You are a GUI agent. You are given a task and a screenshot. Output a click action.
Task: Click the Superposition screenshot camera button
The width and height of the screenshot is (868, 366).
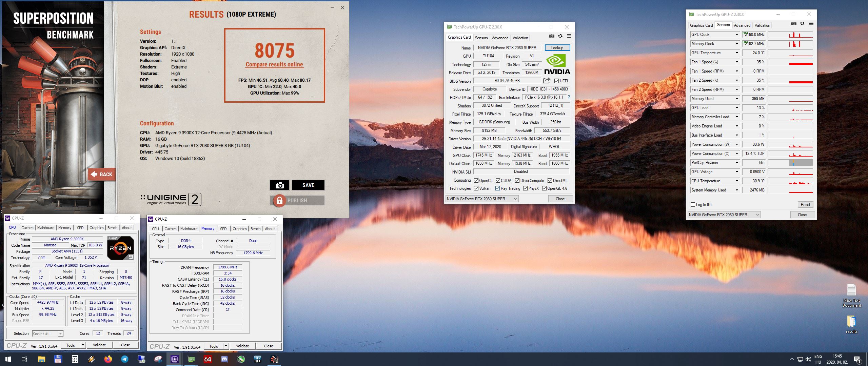pyautogui.click(x=279, y=185)
